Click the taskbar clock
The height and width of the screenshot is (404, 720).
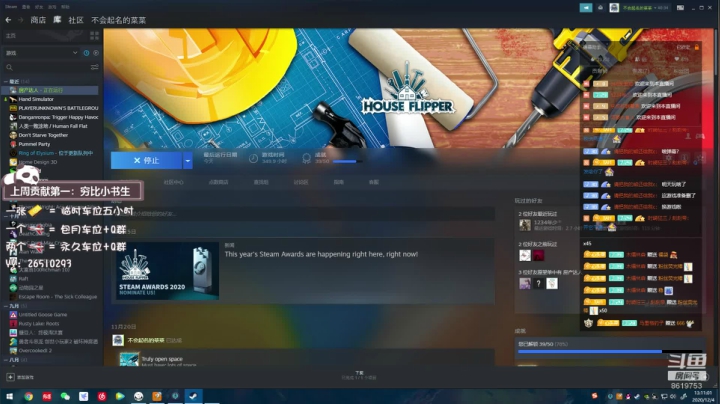pyautogui.click(x=703, y=396)
